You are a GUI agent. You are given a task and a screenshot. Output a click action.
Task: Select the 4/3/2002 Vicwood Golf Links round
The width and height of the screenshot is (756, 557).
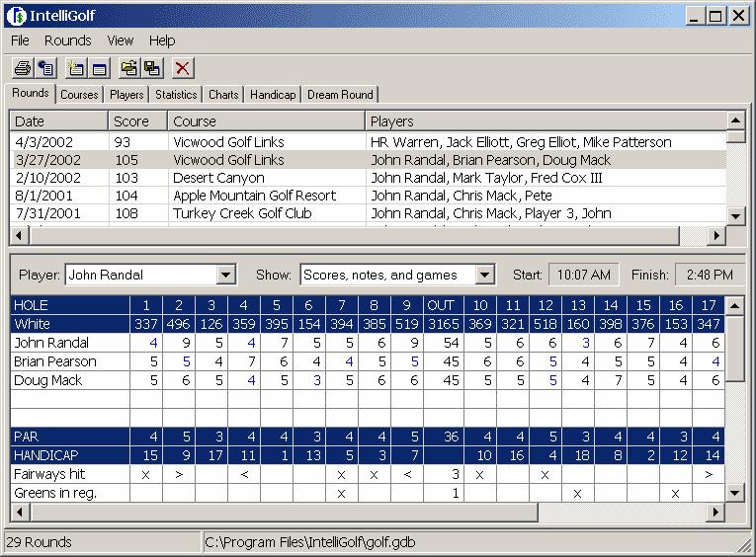point(368,142)
